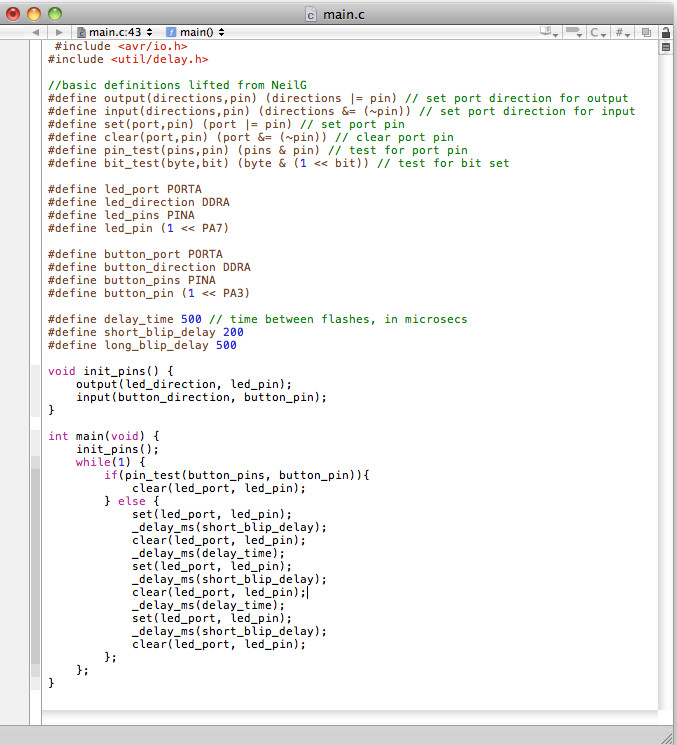Click comment 'time between flashes, in microsecs'
This screenshot has width=677, height=745.
pos(349,319)
